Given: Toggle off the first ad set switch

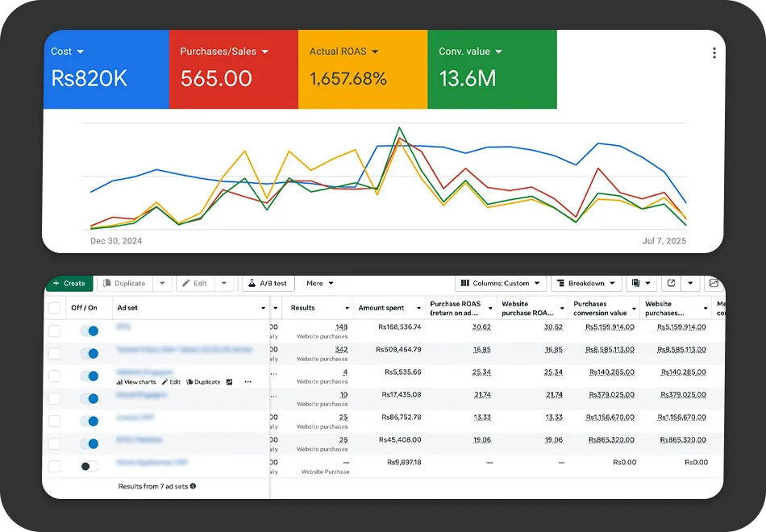Looking at the screenshot, I should click(90, 330).
